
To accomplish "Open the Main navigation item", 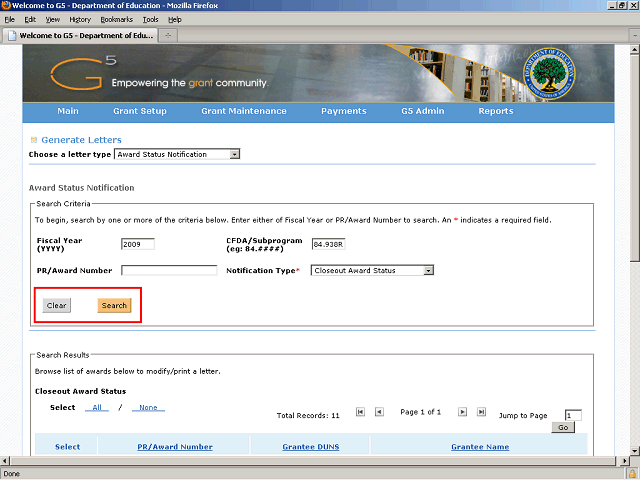I will [68, 111].
